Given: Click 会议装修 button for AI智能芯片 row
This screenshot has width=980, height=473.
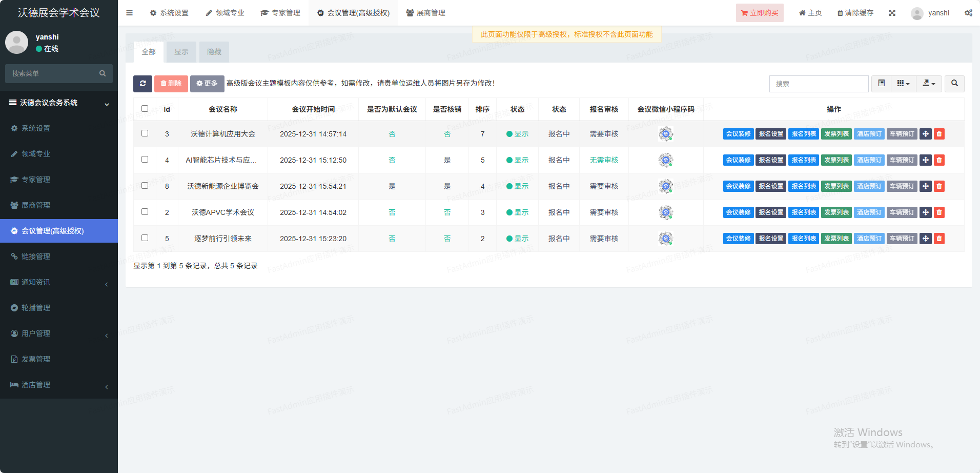Looking at the screenshot, I should pos(738,160).
